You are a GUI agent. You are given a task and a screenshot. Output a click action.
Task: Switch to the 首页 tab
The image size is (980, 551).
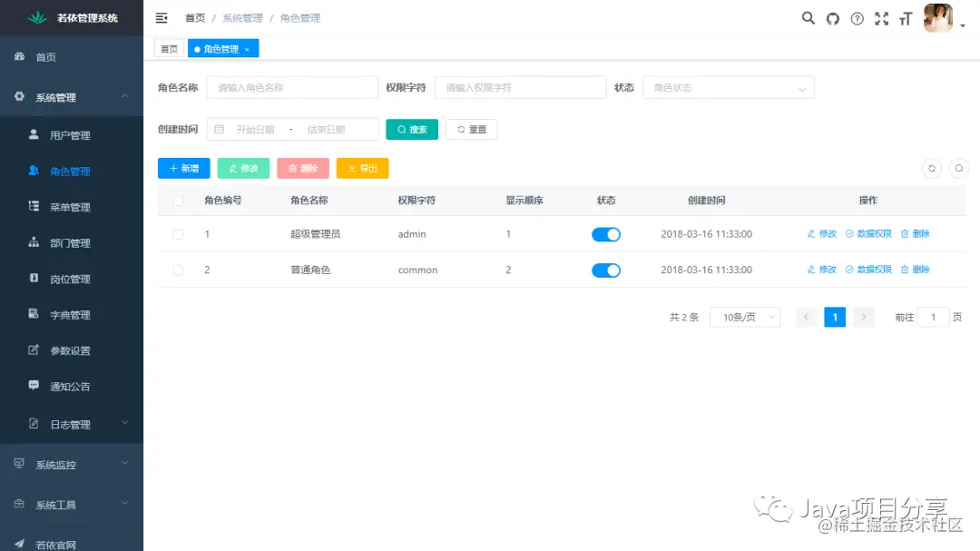pos(170,49)
